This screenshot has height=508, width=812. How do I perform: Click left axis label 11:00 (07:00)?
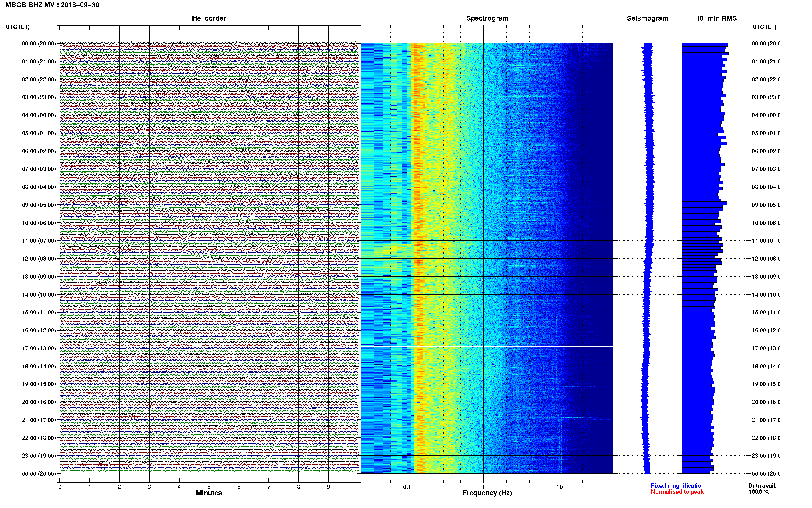pyautogui.click(x=39, y=241)
